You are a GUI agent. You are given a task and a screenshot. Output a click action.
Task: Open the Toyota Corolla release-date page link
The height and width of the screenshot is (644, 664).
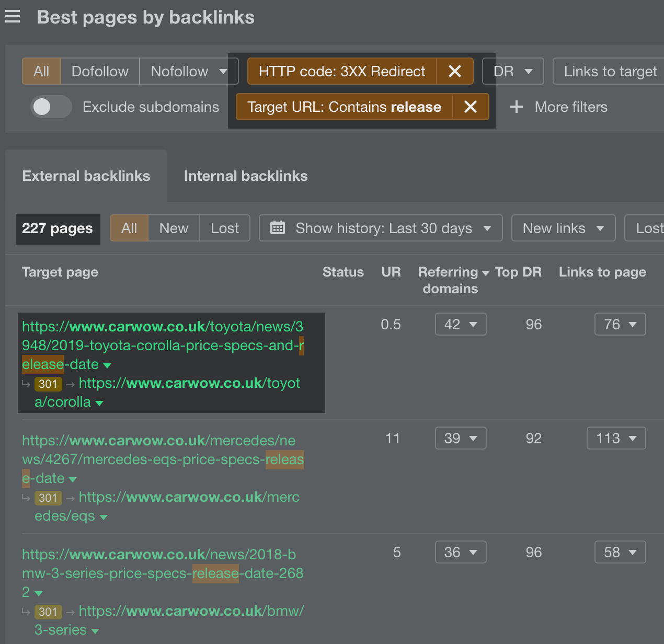click(x=162, y=345)
